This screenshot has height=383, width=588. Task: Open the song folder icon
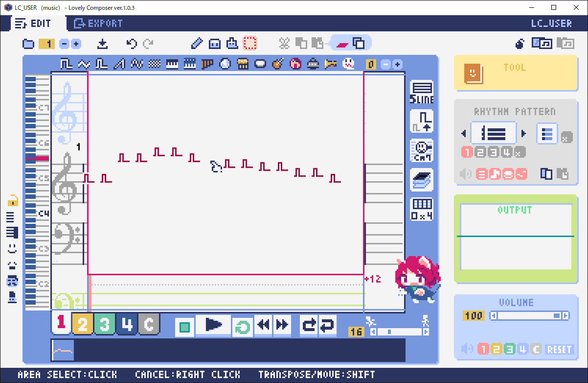click(x=28, y=44)
